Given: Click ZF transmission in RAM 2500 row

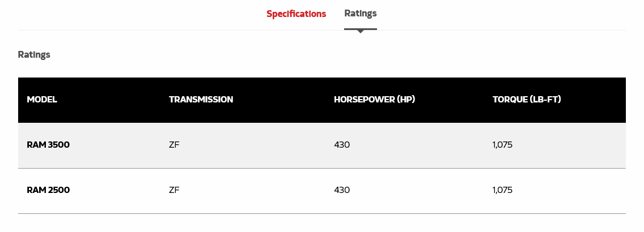Looking at the screenshot, I should [x=174, y=190].
